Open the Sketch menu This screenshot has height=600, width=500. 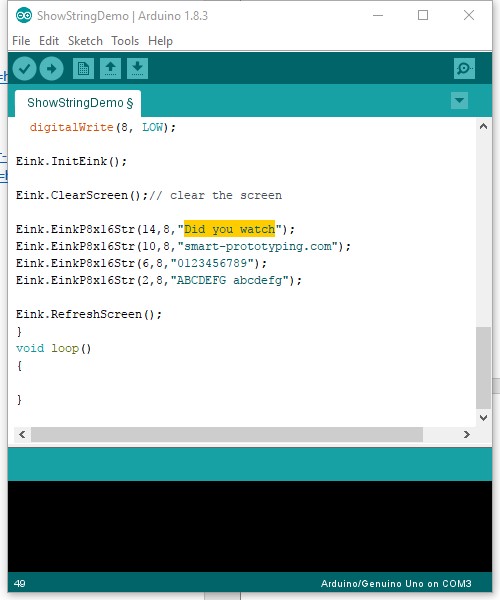tap(85, 41)
